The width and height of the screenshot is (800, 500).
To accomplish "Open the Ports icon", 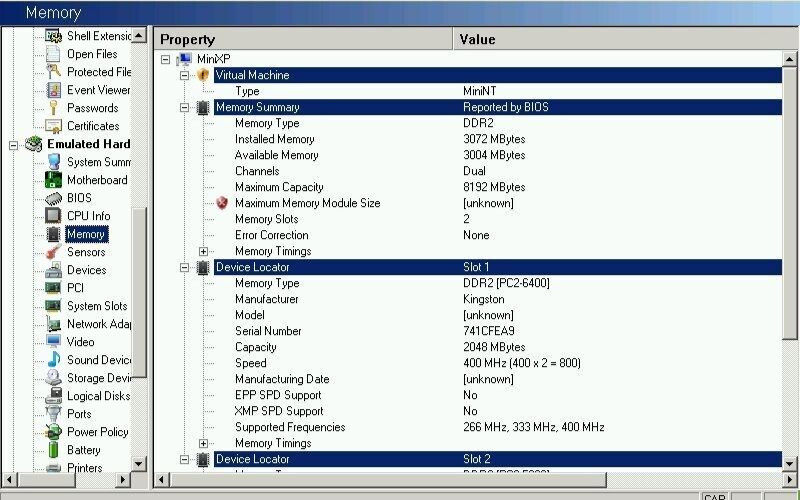I will click(x=53, y=414).
